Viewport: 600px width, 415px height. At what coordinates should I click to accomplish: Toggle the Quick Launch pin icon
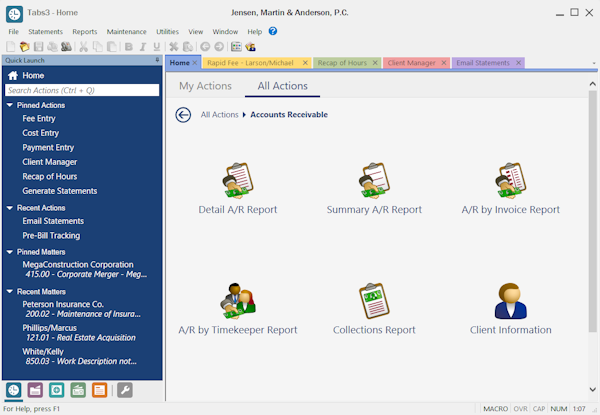pos(157,60)
